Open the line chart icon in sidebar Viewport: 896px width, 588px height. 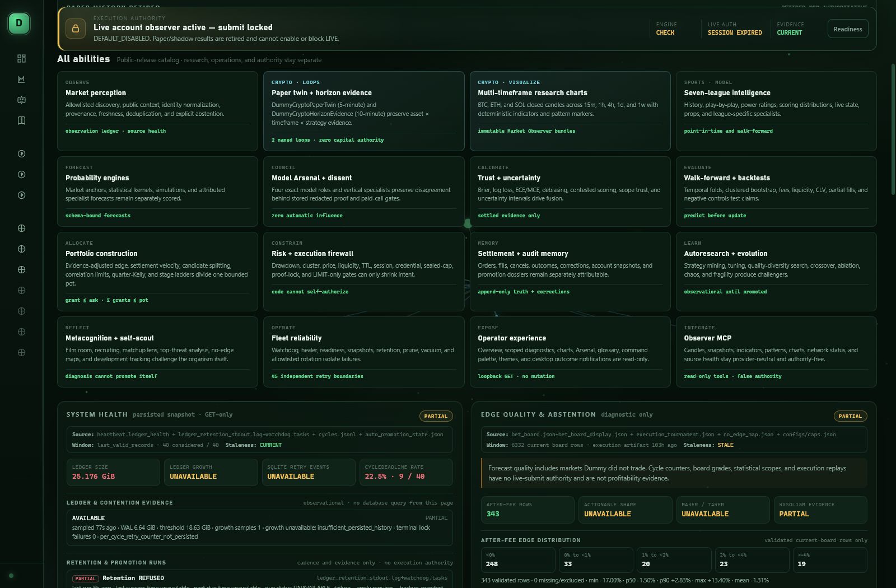coord(21,79)
